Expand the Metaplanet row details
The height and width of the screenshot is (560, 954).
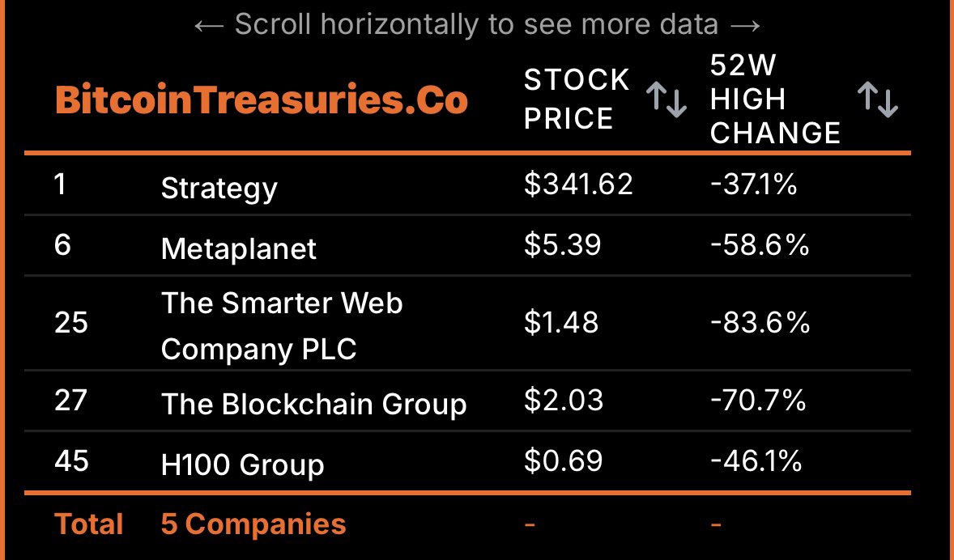(x=236, y=248)
